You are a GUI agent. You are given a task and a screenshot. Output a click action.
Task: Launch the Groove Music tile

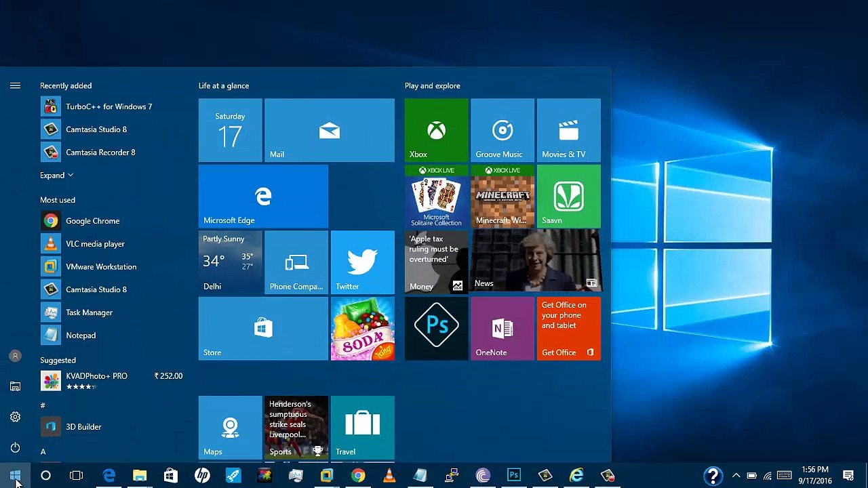pyautogui.click(x=502, y=130)
